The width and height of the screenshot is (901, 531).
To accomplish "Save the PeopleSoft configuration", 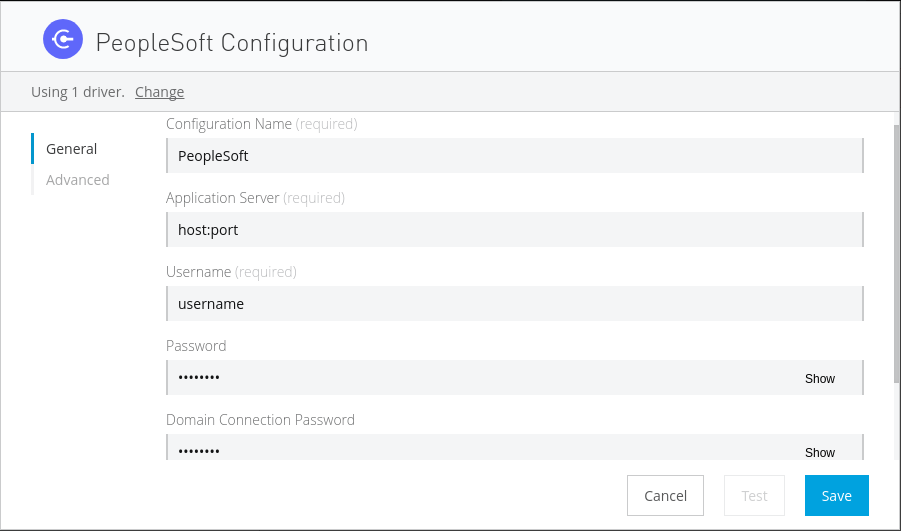I will click(x=836, y=495).
